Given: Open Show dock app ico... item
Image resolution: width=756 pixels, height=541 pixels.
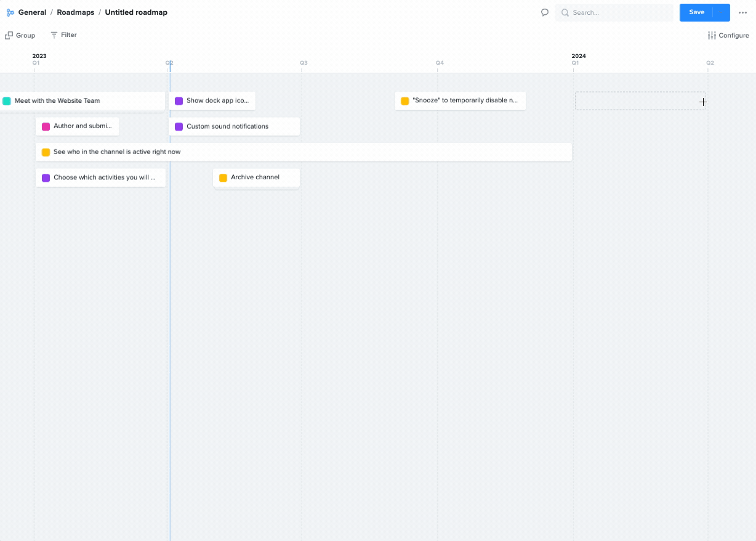Looking at the screenshot, I should 212,101.
